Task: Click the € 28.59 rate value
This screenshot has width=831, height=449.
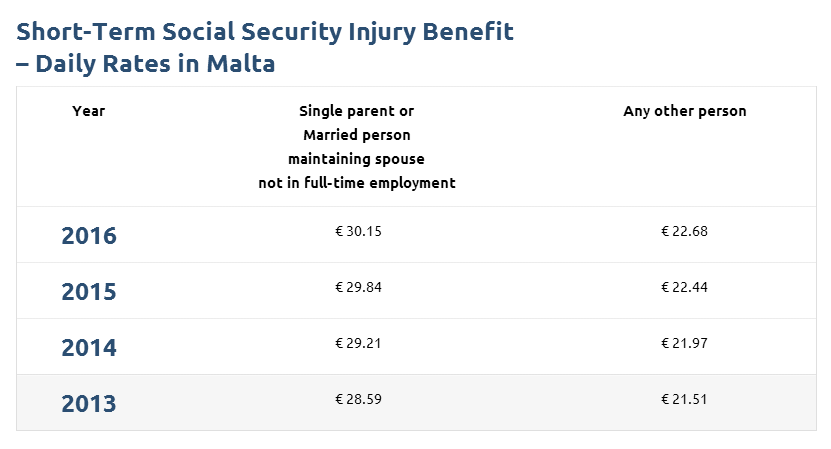Action: click(x=358, y=399)
